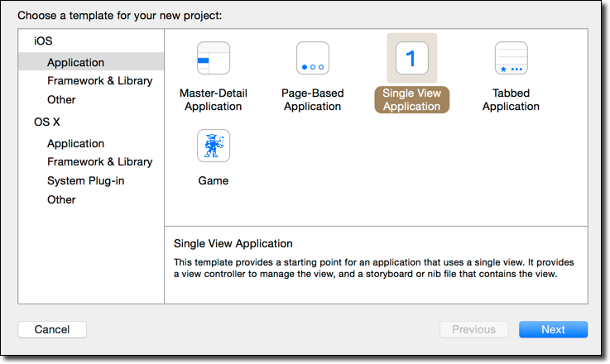The height and width of the screenshot is (364, 610).
Task: Click the Next button
Action: [x=553, y=329]
